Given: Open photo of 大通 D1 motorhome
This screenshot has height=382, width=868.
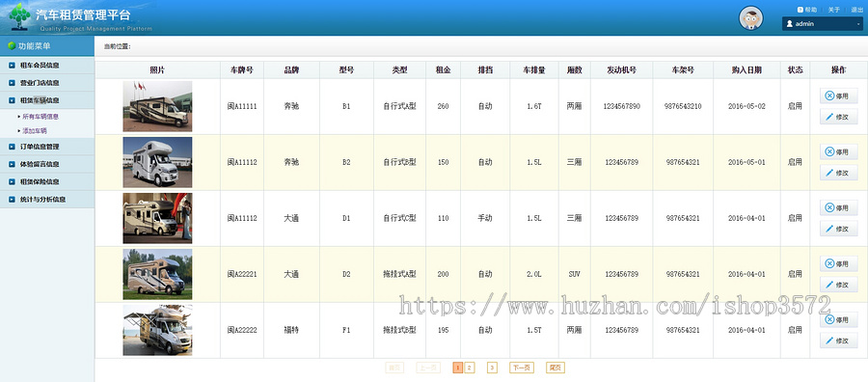Looking at the screenshot, I should point(157,218).
